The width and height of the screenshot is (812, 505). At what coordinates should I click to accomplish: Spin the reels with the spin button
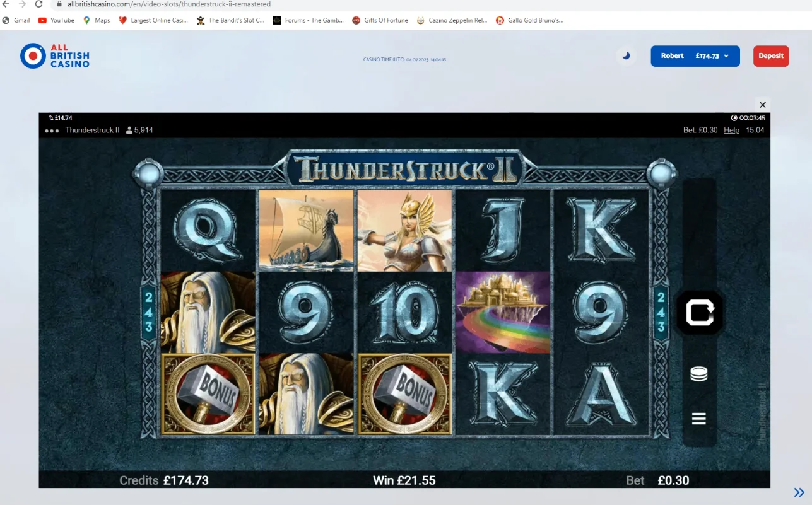click(x=699, y=313)
